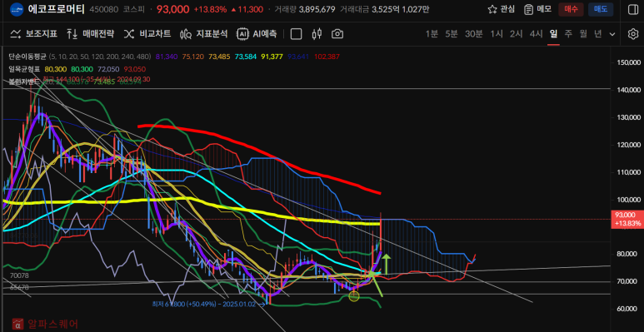Expand the timeframe dropdown chevron
The image size is (644, 332).
click(612, 34)
